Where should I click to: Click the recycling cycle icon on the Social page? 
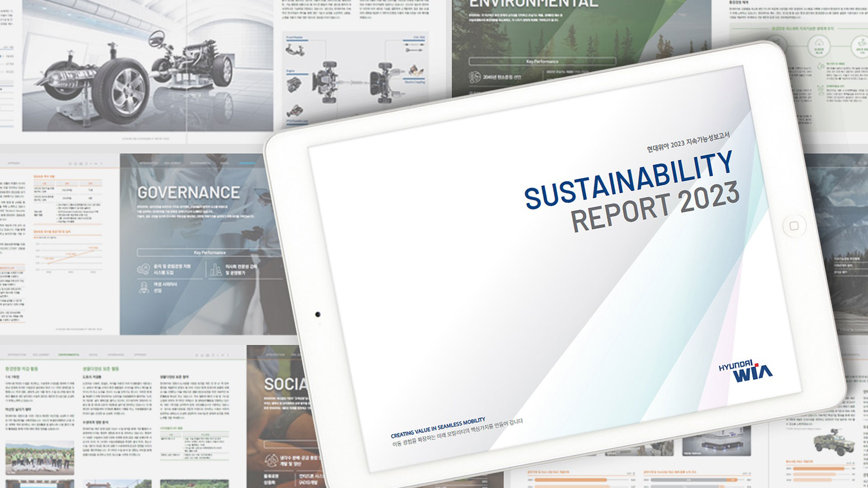pyautogui.click(x=271, y=460)
